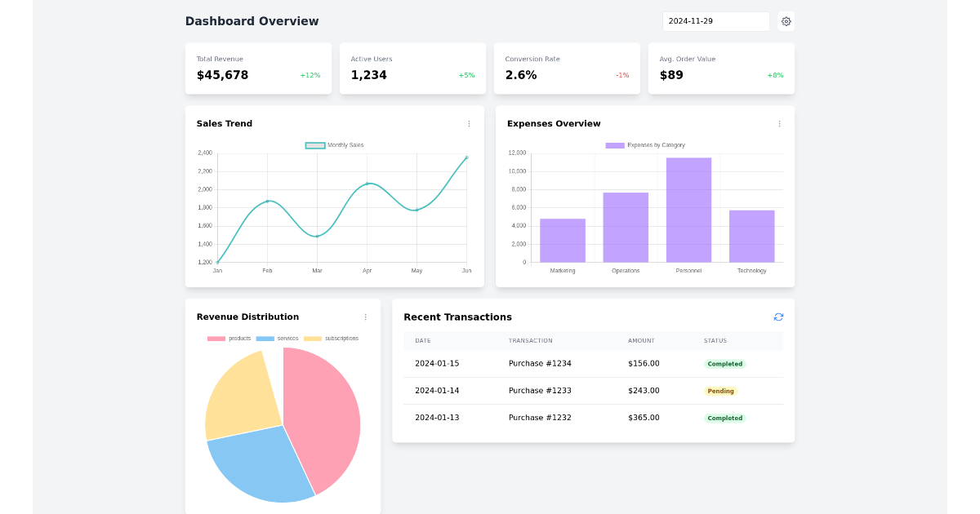Refresh the Recent Transactions list
This screenshot has height=514, width=980.
778,317
